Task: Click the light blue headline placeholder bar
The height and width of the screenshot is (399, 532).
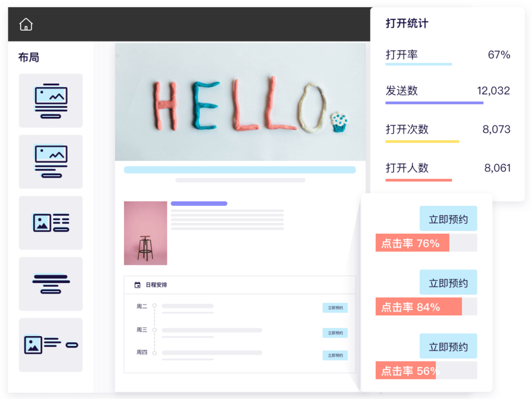Action: click(x=240, y=170)
